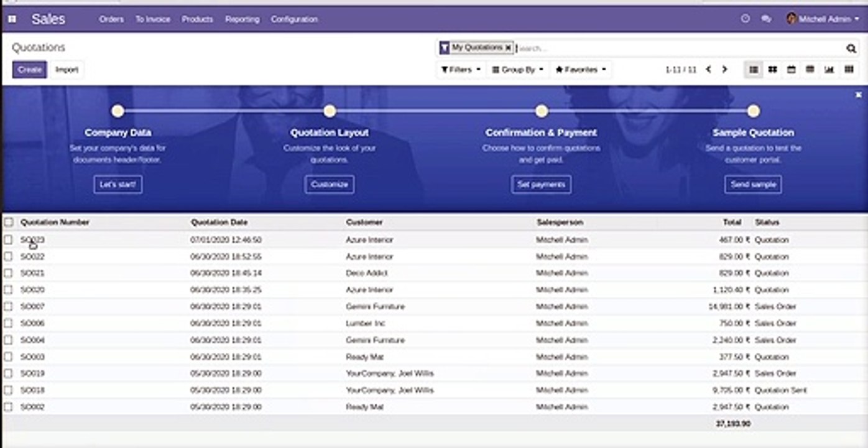The width and height of the screenshot is (868, 448).
Task: Open the conversations chat icon
Action: point(766,19)
